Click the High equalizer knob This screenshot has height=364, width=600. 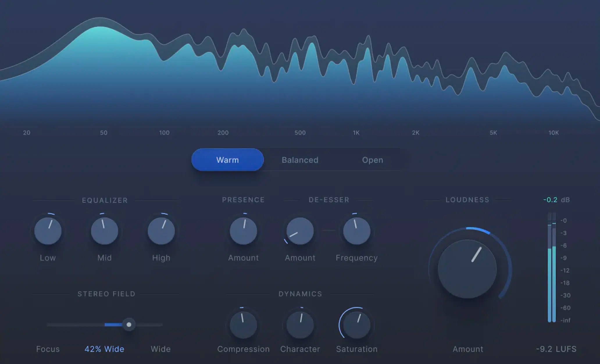point(161,231)
